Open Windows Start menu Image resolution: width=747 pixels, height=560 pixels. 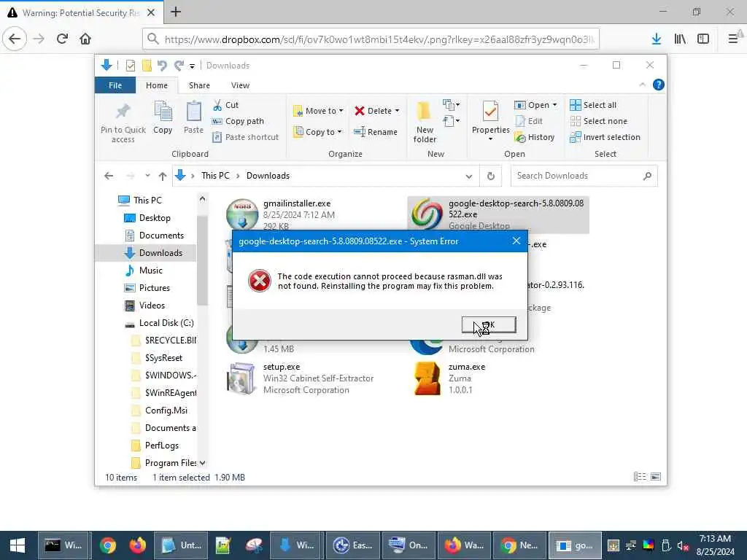(x=18, y=545)
